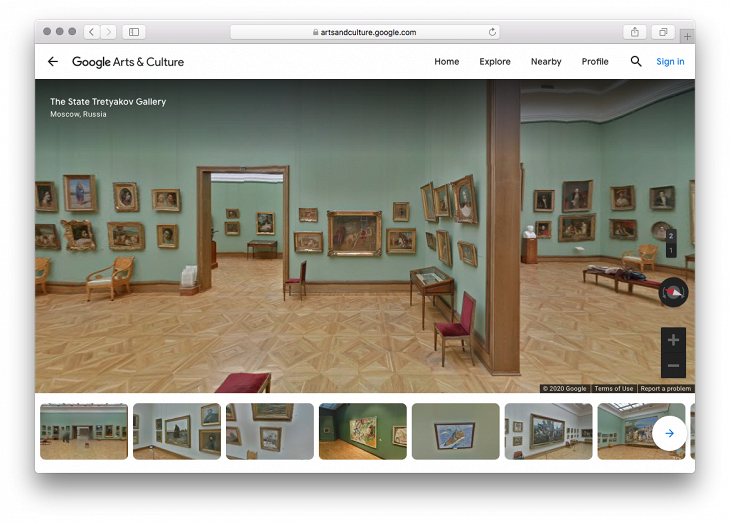730x523 pixels.
Task: Open a new Safari tab
Action: [x=687, y=36]
